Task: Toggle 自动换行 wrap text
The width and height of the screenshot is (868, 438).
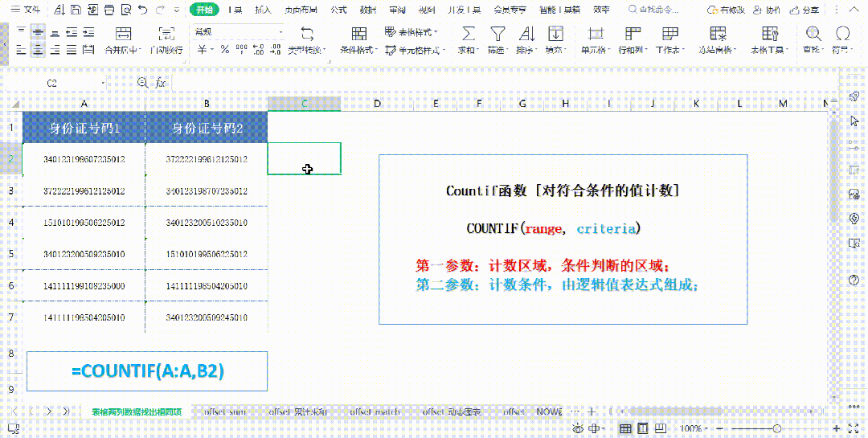Action: tap(166, 41)
